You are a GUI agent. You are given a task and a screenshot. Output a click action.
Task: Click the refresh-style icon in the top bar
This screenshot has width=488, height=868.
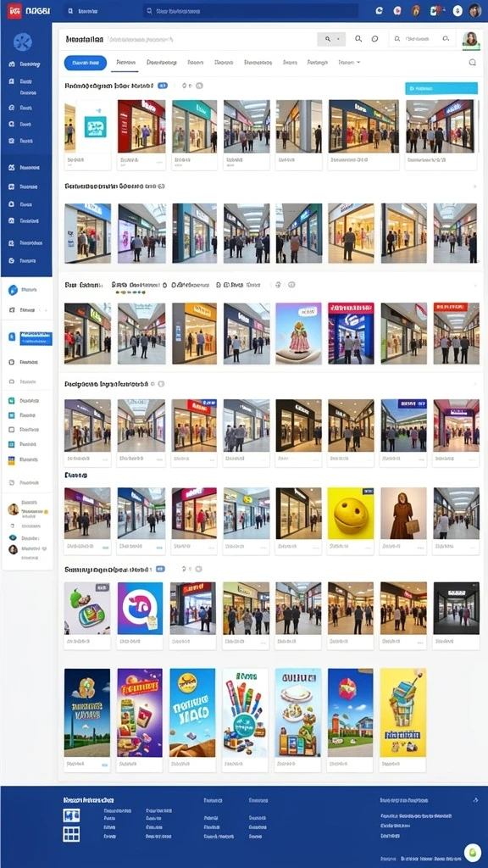[379, 10]
